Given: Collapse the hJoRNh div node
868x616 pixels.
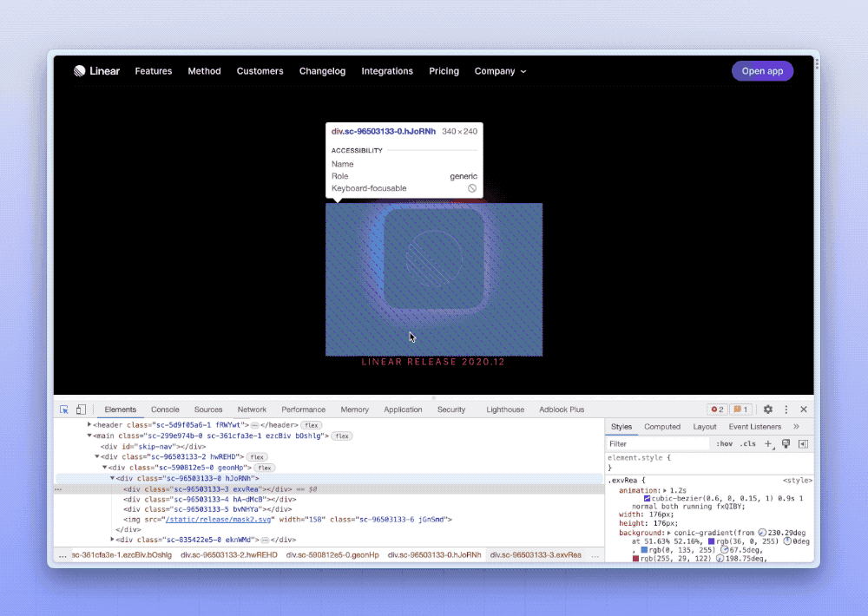Looking at the screenshot, I should click(112, 478).
